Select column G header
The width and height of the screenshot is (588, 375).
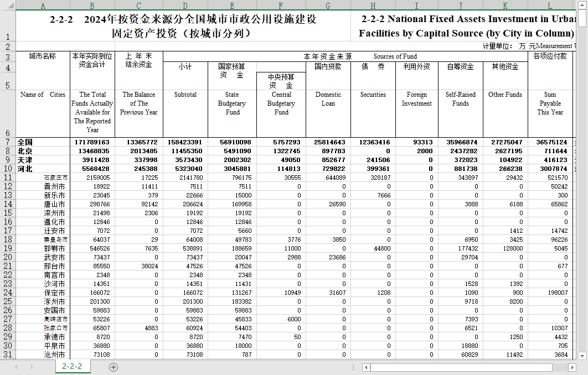[328, 6]
